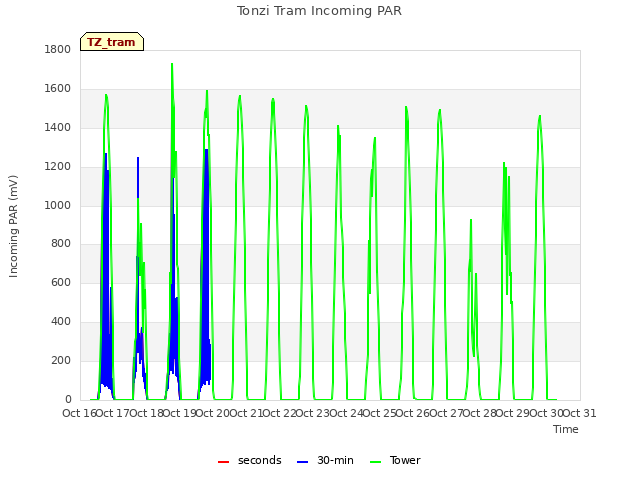The image size is (640, 480).
Task: Click the 1000 y-axis tick label
Action: click(x=58, y=205)
